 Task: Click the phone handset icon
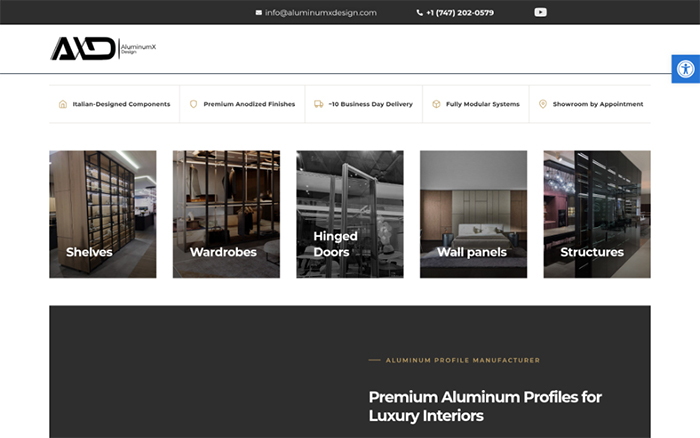point(419,13)
